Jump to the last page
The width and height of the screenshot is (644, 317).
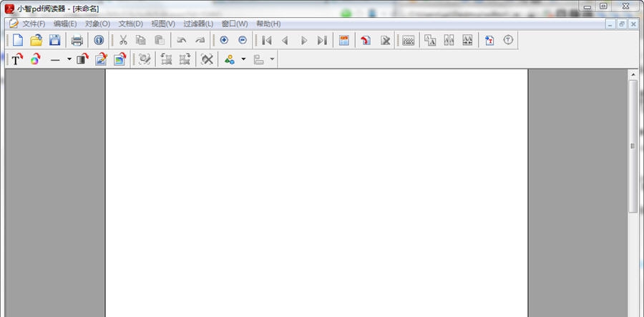[323, 40]
